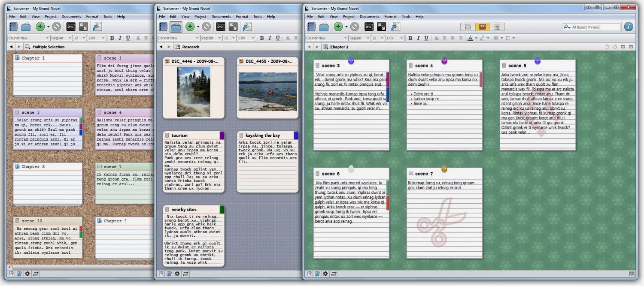
Task: Click search field All (Exact Phrase)
Action: point(592,27)
